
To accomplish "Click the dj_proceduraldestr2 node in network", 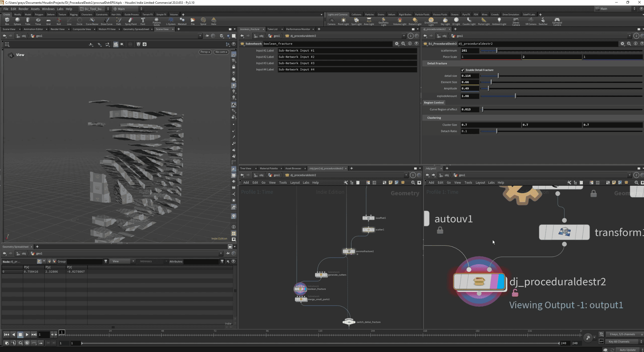I will pyautogui.click(x=479, y=281).
